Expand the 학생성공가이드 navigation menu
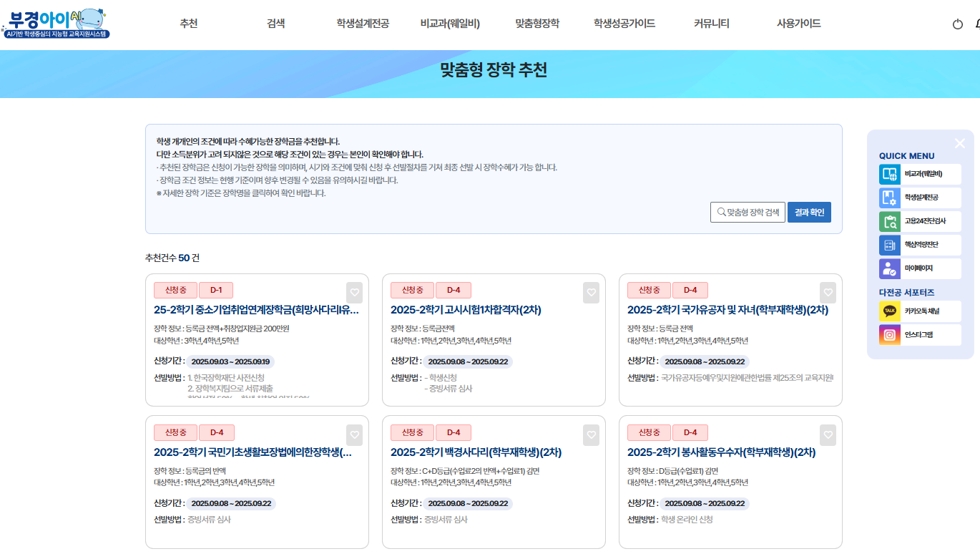The image size is (980, 554). point(624,24)
